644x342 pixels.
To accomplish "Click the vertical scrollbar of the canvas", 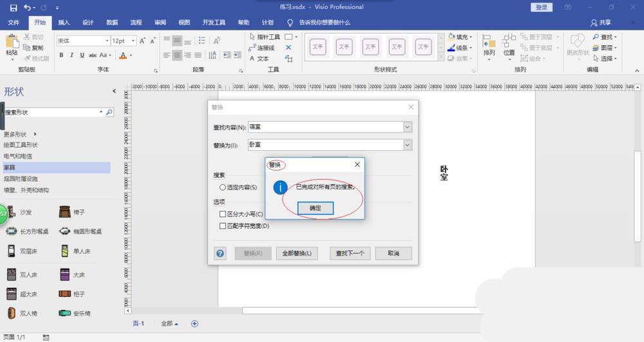I will (x=638, y=196).
